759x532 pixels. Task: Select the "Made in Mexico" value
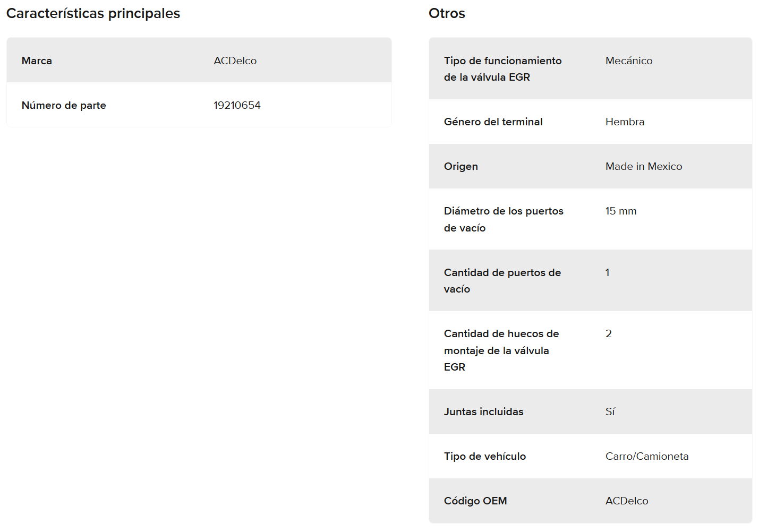tap(644, 166)
